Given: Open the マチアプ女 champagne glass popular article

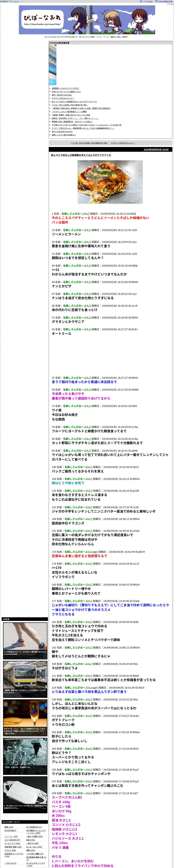Looking at the screenshot, I should tap(25, 717).
